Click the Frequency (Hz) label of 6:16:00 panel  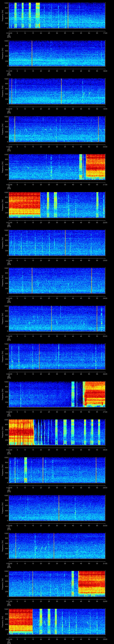coord(3,16)
